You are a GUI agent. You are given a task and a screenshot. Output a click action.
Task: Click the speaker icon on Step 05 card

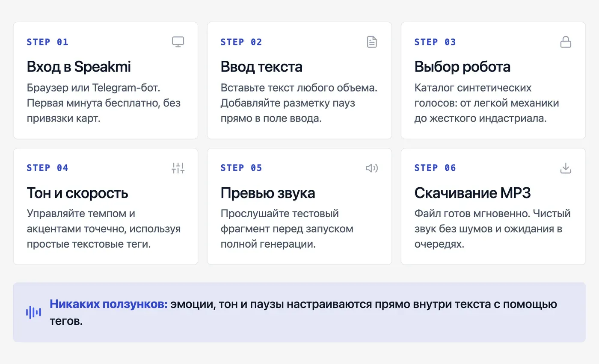coord(372,168)
